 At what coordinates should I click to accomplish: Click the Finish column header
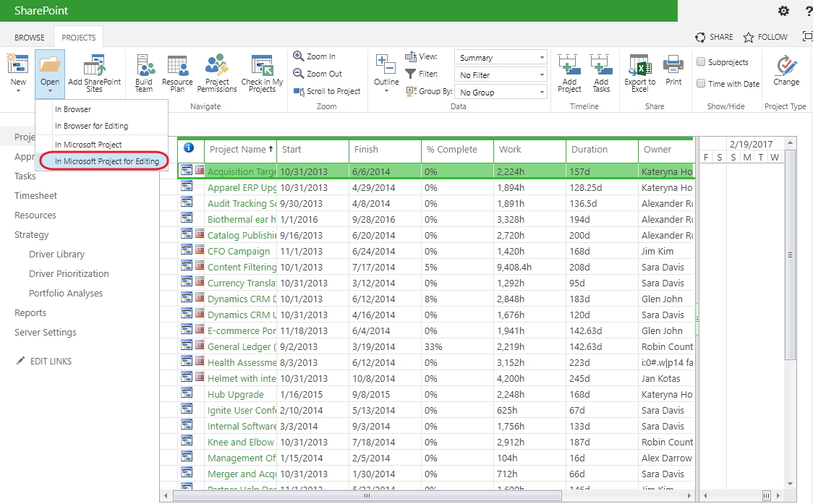[386, 150]
